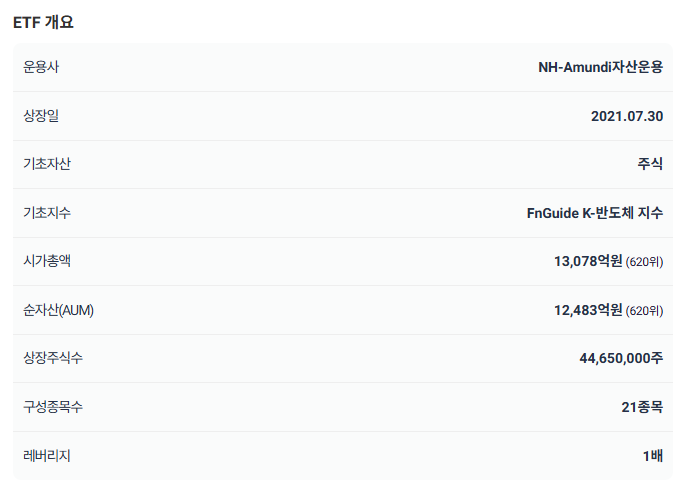
Task: Click NH-Amundi자산운용 manager name
Action: 600,67
